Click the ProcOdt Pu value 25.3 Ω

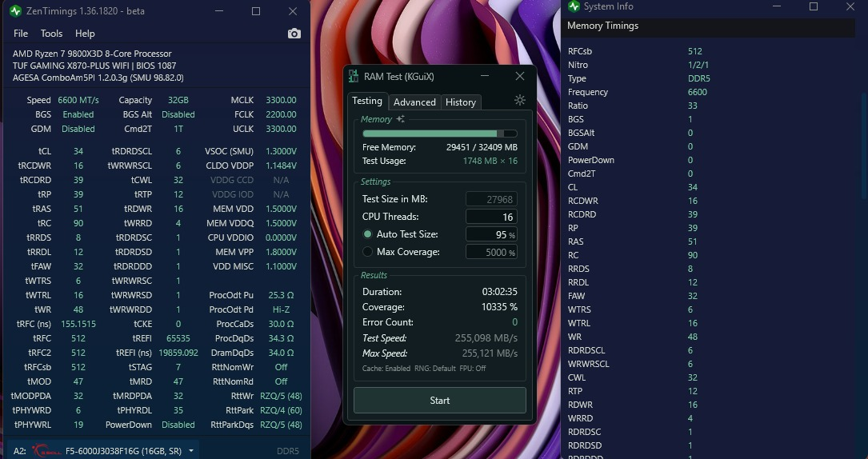281,295
